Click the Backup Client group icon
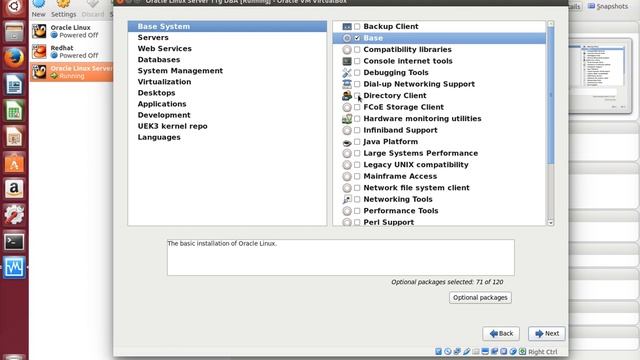The width and height of the screenshot is (640, 360). pos(347,27)
